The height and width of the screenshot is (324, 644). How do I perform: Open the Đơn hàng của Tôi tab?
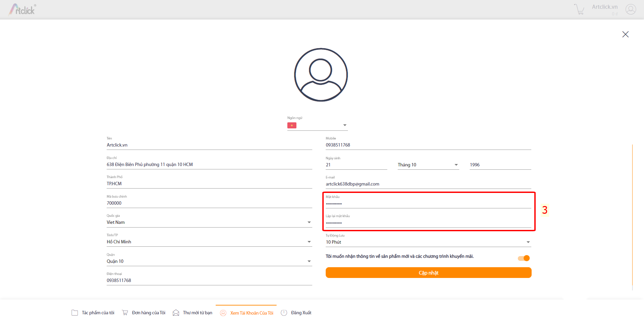[144, 313]
